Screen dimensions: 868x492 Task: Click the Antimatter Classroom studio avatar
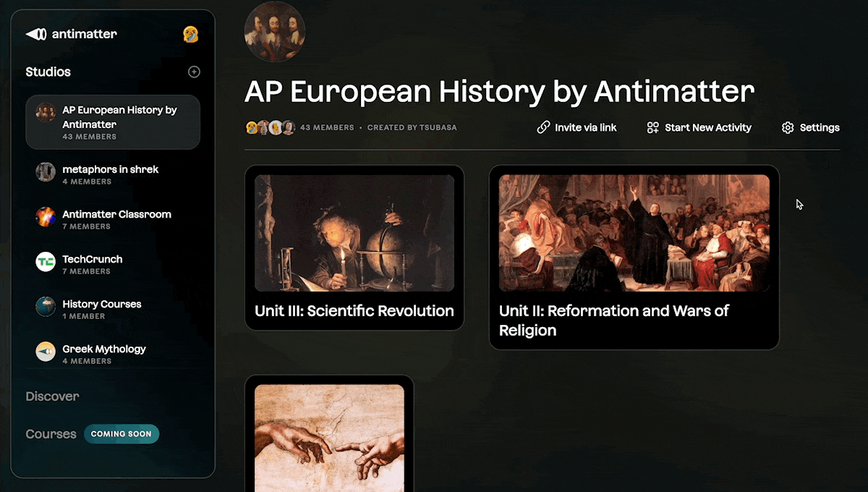(46, 217)
